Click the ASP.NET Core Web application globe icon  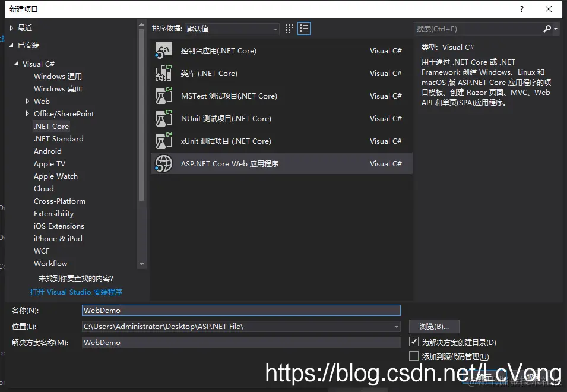[164, 163]
